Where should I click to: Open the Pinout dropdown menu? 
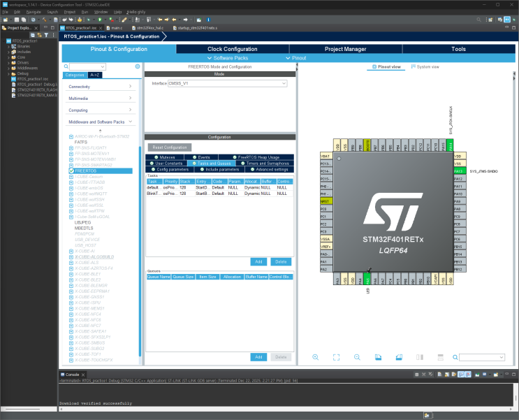pyautogui.click(x=296, y=58)
